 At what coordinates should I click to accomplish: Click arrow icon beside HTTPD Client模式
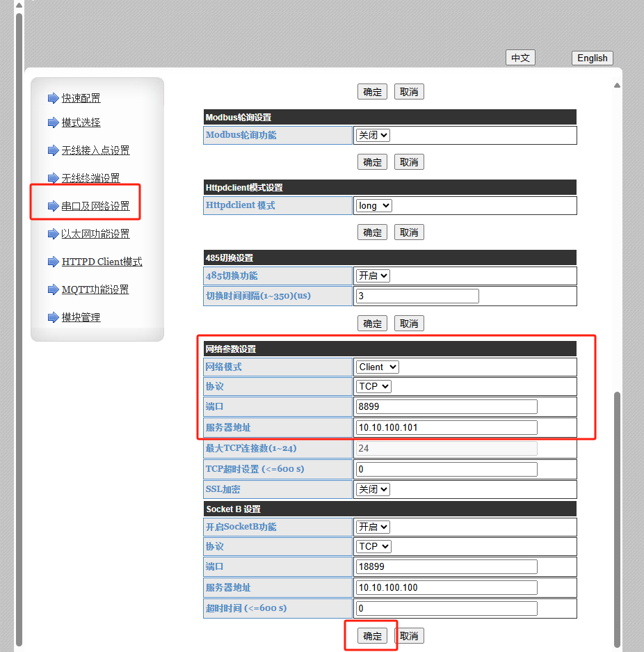[x=53, y=262]
